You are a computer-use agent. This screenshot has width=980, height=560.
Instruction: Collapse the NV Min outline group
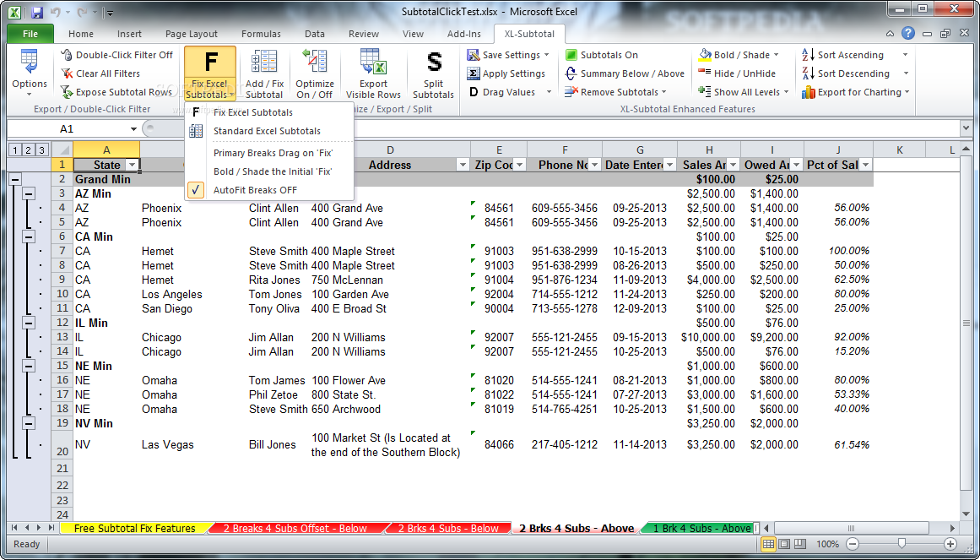[x=28, y=424]
